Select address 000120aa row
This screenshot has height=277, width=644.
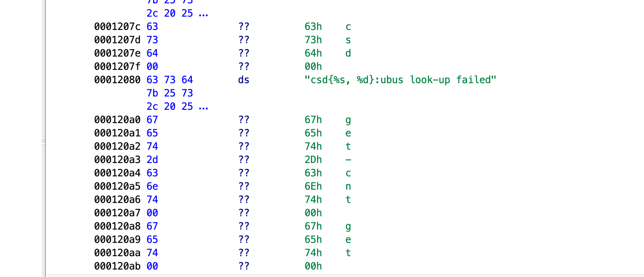click(x=117, y=253)
